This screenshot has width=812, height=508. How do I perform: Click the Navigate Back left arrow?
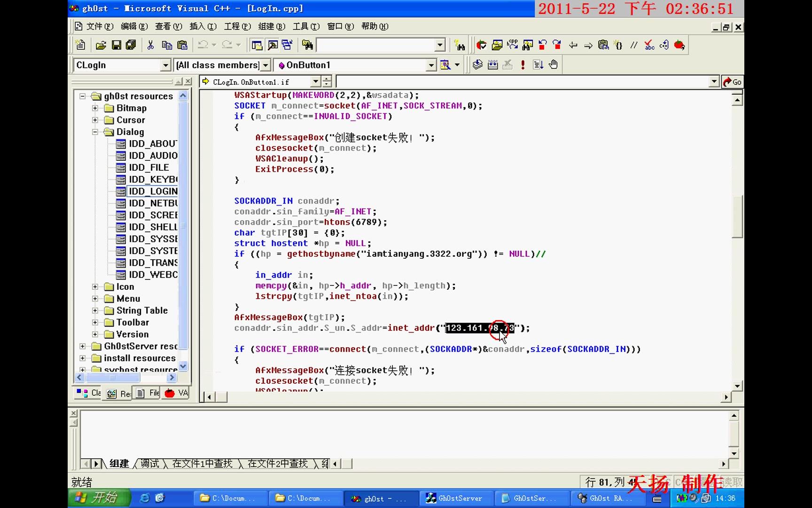click(573, 45)
